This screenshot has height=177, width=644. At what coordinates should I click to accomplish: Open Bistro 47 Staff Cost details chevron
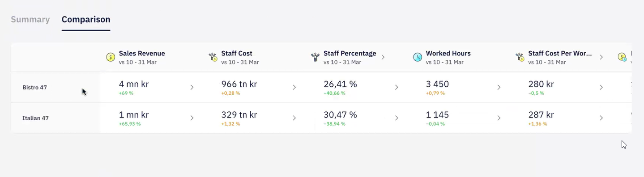[294, 87]
